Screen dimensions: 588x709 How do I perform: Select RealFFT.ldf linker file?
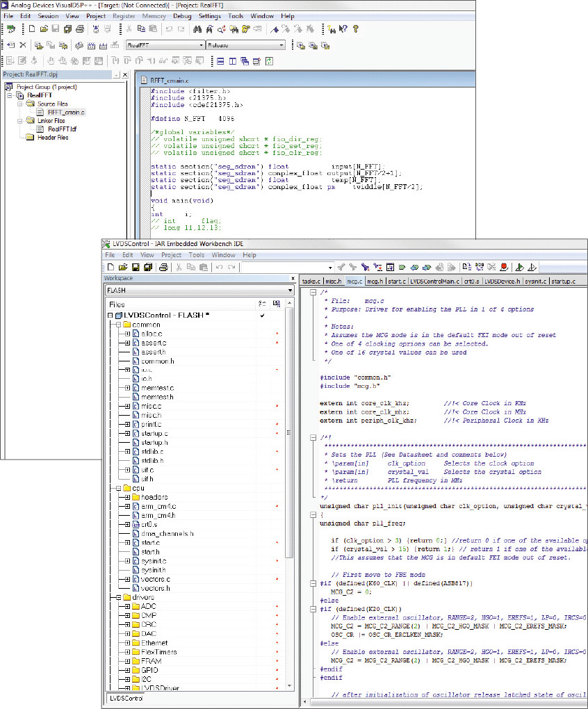[x=63, y=129]
